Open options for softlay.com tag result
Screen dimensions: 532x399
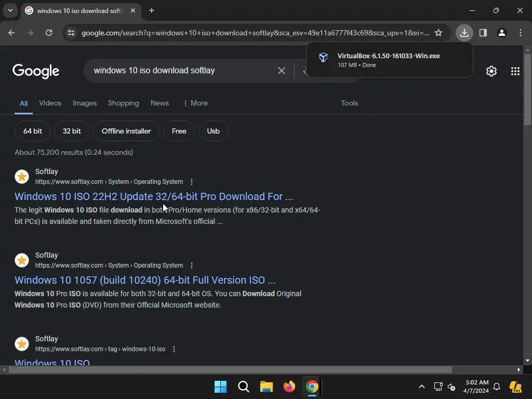(174, 349)
